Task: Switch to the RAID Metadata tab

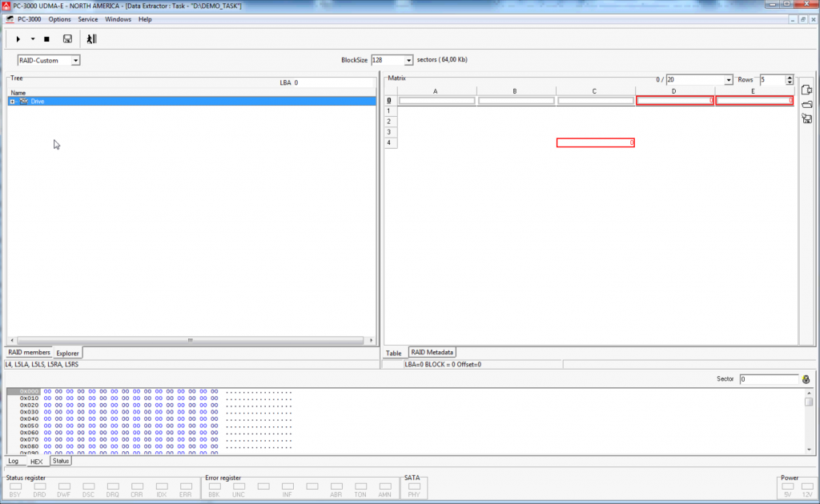Action: pos(432,352)
